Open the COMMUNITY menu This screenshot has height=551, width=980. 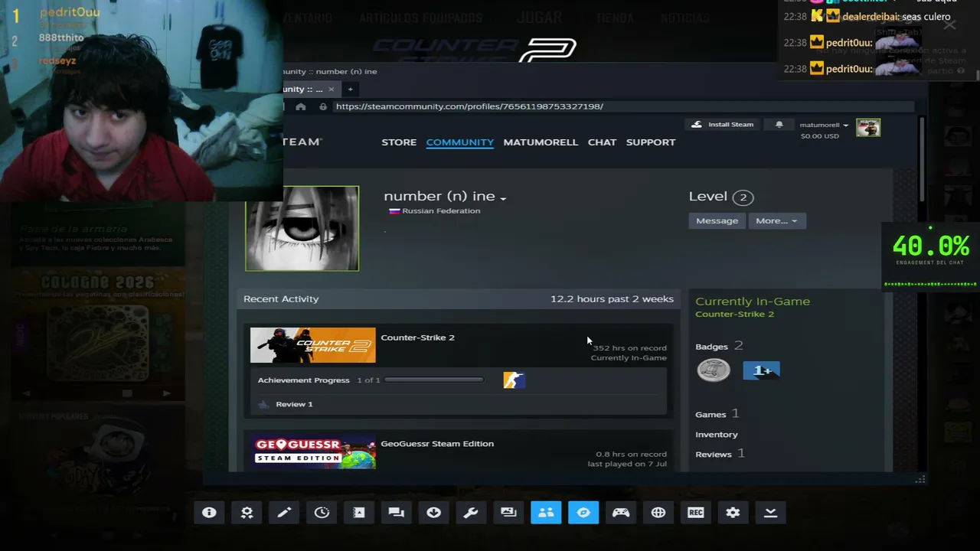[x=459, y=142]
